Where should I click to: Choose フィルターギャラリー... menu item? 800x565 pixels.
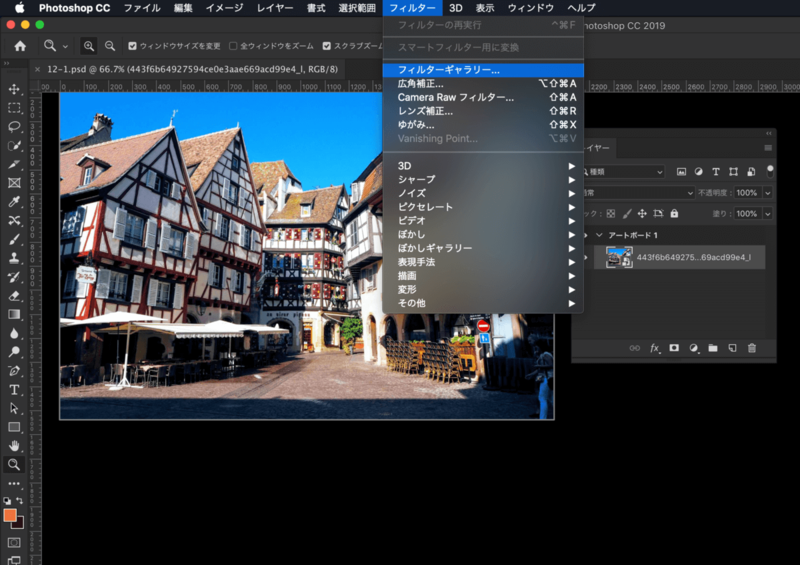tap(483, 70)
